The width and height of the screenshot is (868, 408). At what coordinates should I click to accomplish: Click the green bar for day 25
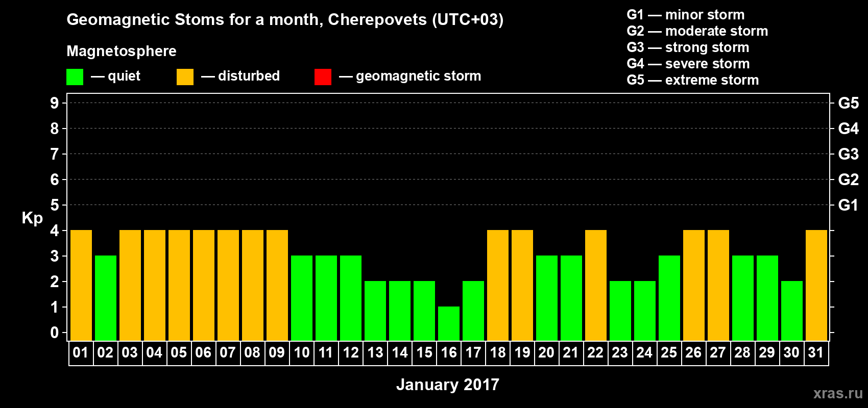point(669,298)
